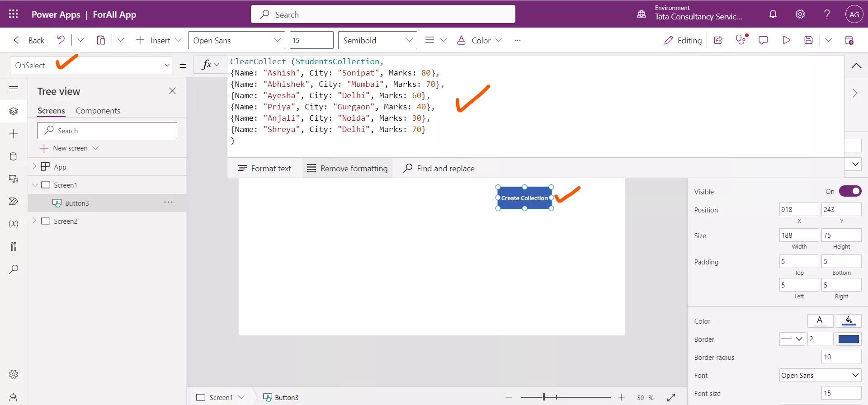This screenshot has width=868, height=405.
Task: Open the Save options dropdown arrow
Action: (828, 40)
